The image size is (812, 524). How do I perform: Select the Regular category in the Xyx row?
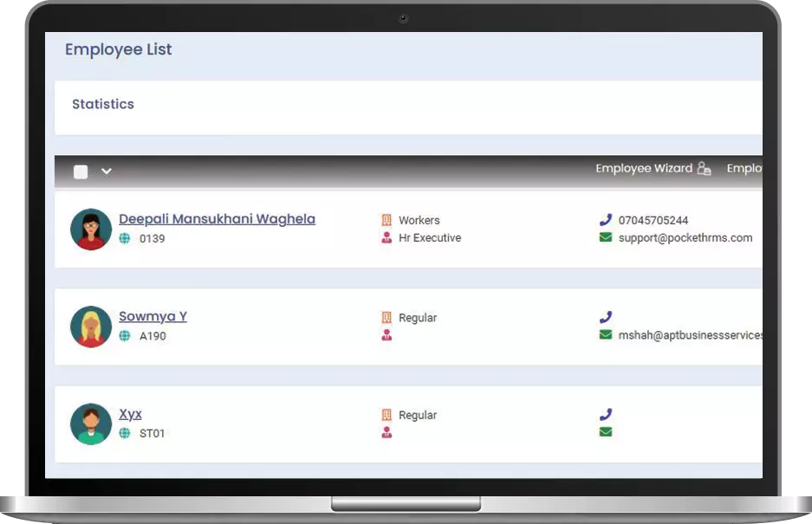[418, 415]
